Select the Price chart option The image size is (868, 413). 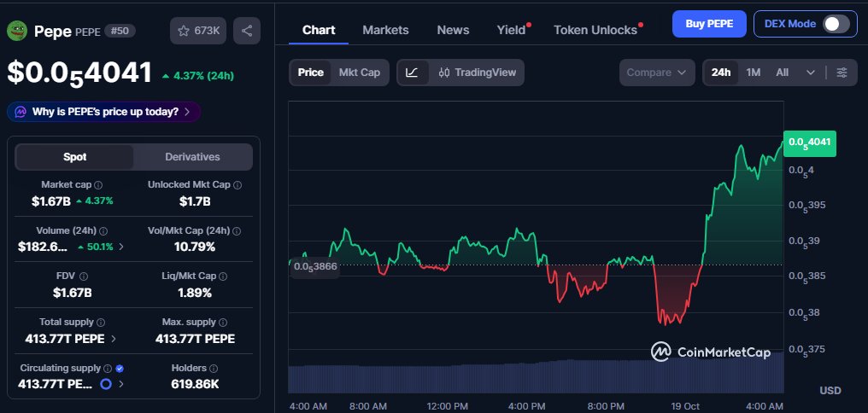click(x=311, y=73)
